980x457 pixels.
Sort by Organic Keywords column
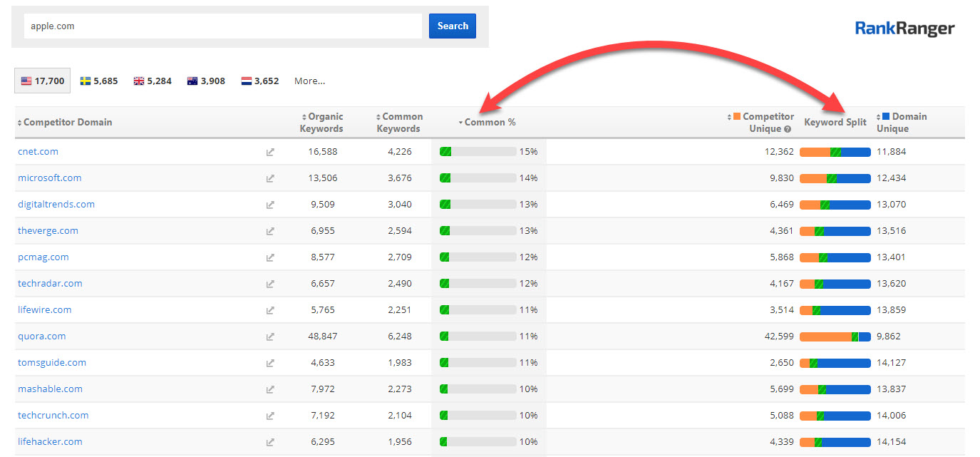pyautogui.click(x=322, y=123)
